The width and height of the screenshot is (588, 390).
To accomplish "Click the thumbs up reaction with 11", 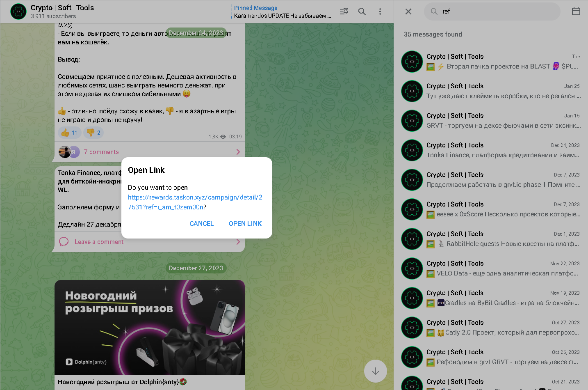I will click(70, 133).
